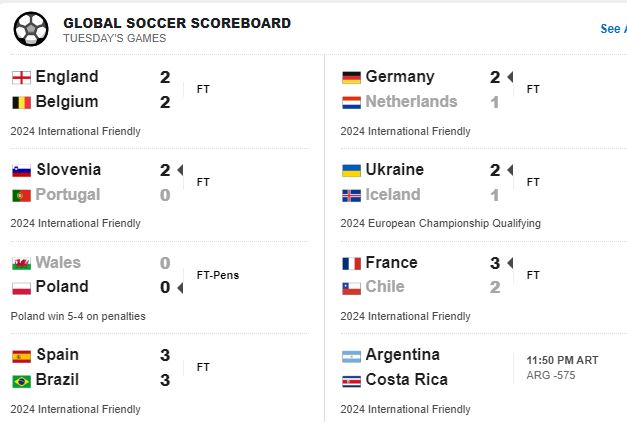Screen dimensions: 627x422
Task: Click the FT-Pens status for Wales–Poland
Action: 218,275
